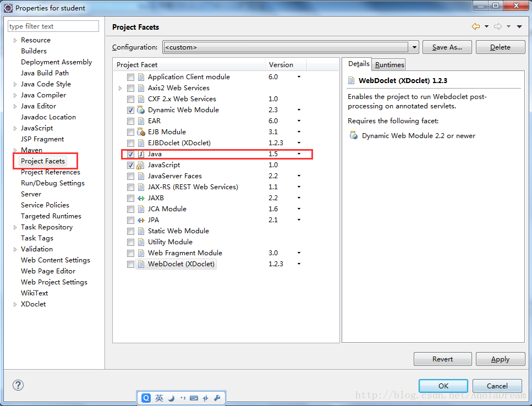Screen dimensions: 532x406
Task: Click the JCA Module document icon
Action: pyautogui.click(x=141, y=209)
